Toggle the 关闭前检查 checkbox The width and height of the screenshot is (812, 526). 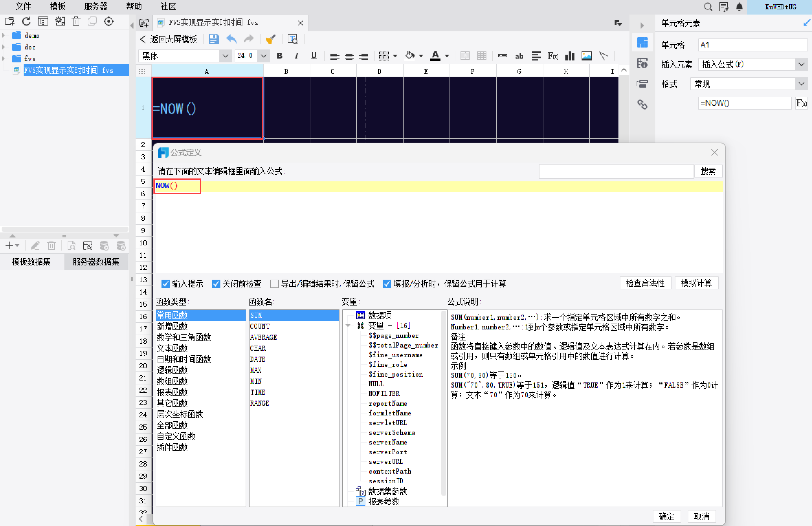point(216,284)
